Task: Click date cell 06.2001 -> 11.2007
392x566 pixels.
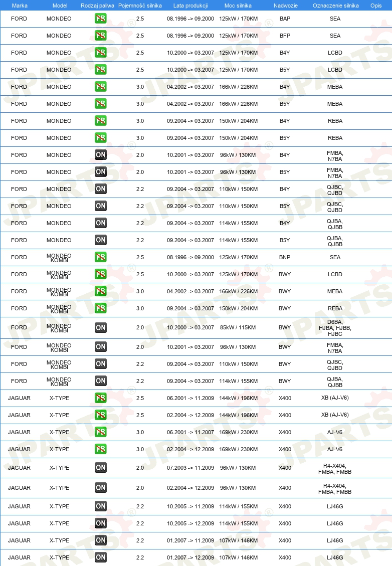Action: click(x=190, y=432)
